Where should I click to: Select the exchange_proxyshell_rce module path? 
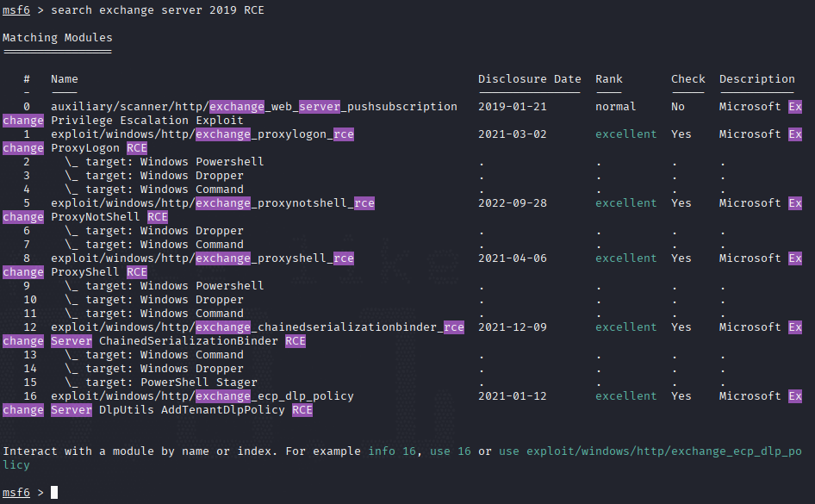tap(202, 258)
